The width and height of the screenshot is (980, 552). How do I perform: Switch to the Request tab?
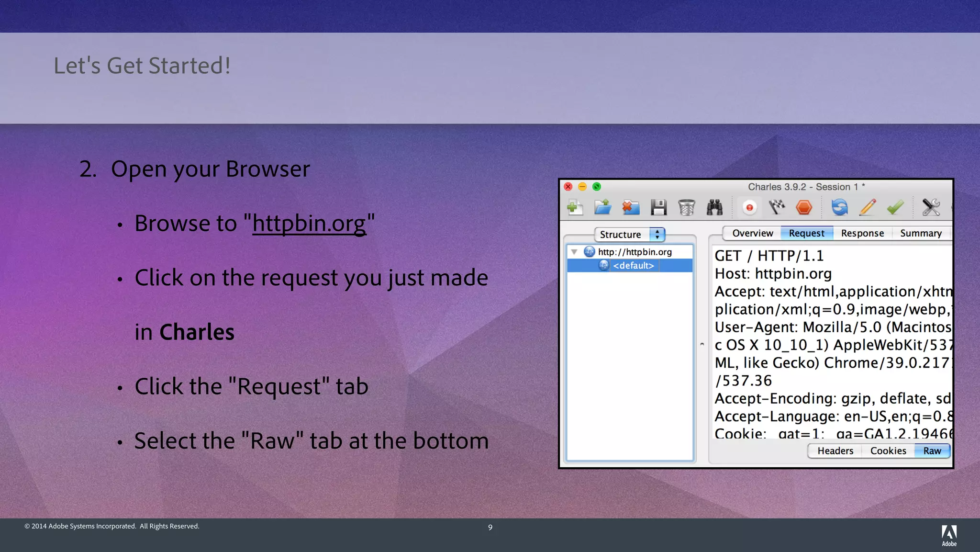(807, 233)
